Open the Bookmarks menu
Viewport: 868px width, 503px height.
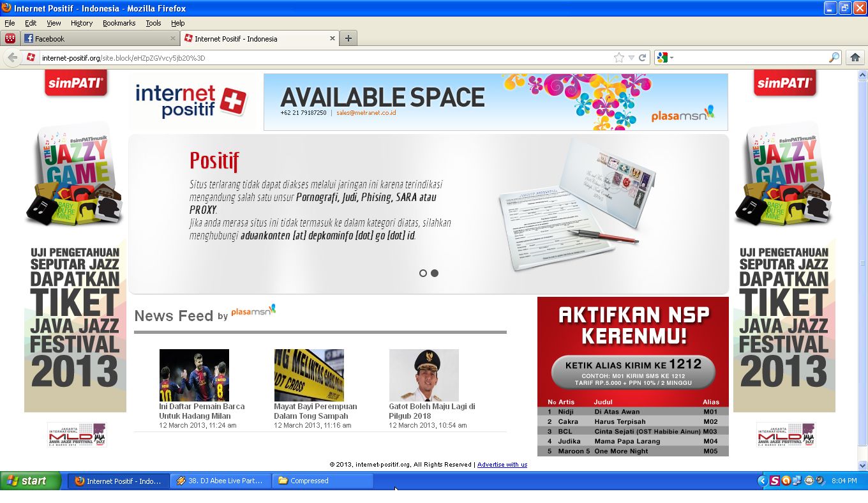pos(119,23)
